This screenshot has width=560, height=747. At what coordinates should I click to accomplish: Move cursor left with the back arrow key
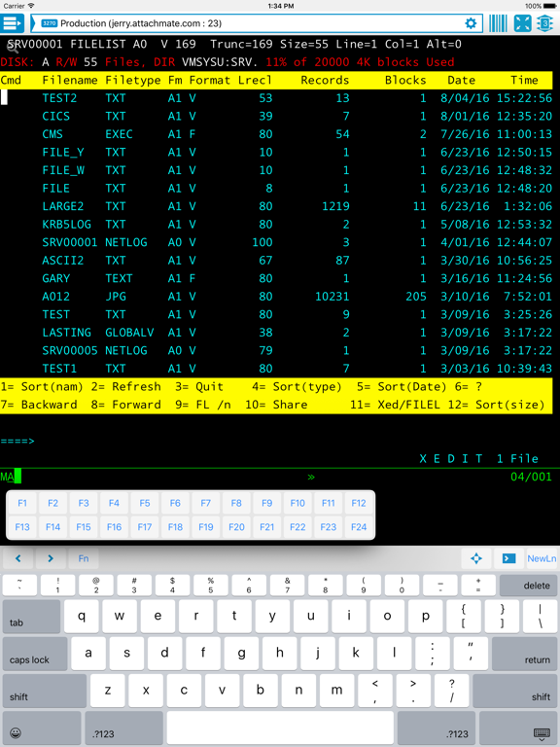pos(18,558)
